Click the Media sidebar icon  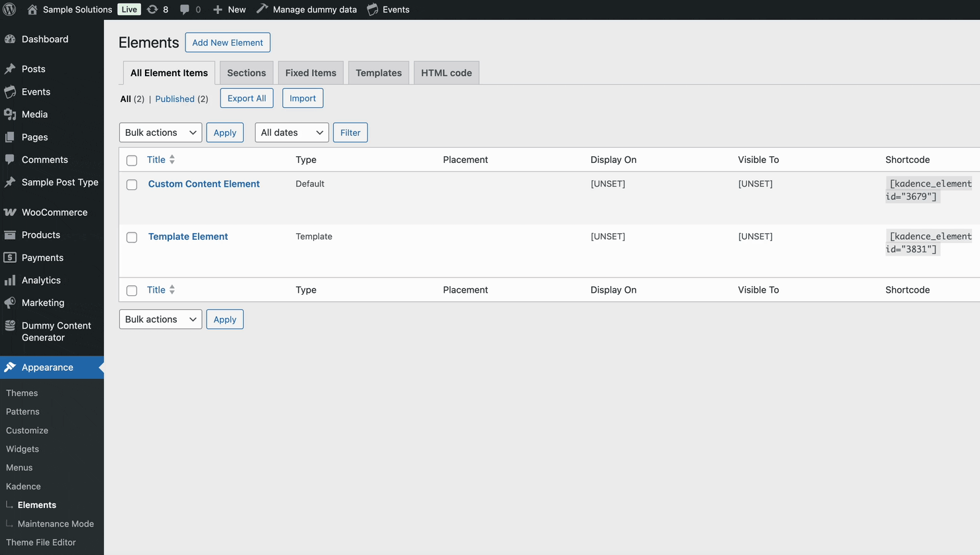click(11, 114)
